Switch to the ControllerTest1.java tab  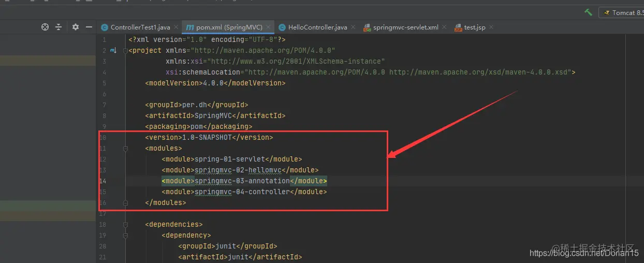click(140, 27)
